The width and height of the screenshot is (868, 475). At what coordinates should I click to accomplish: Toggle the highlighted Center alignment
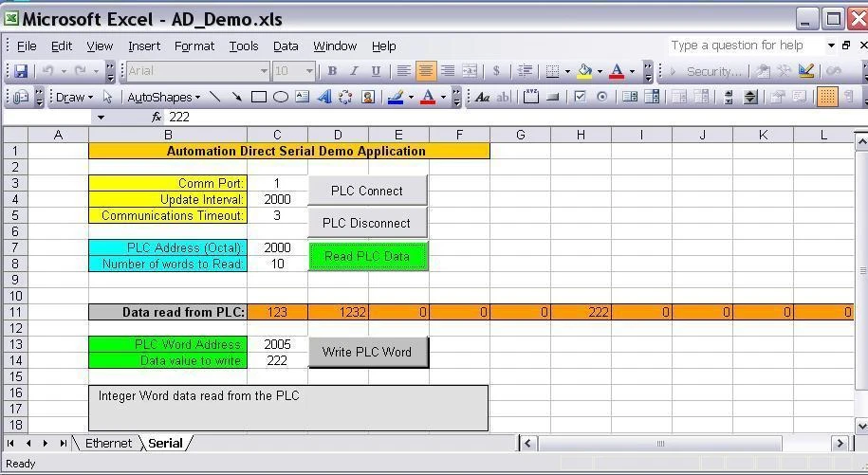[426, 71]
